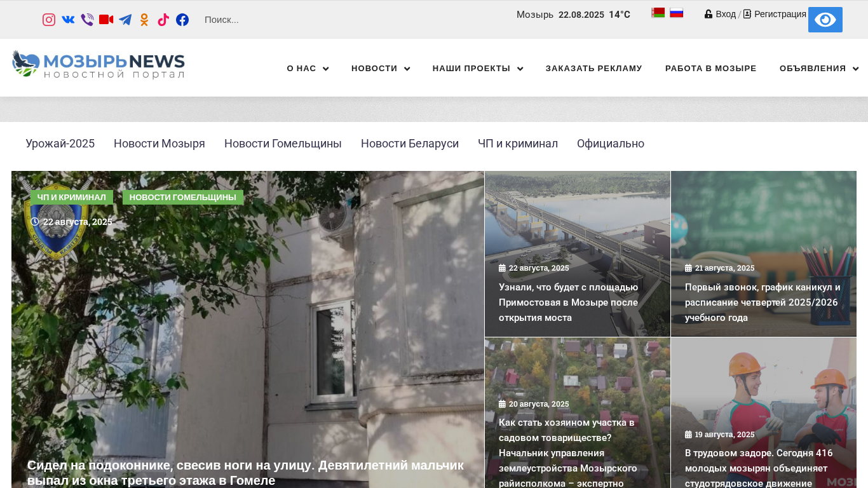
Task: Open article about площадь Примостовая
Action: point(569,302)
